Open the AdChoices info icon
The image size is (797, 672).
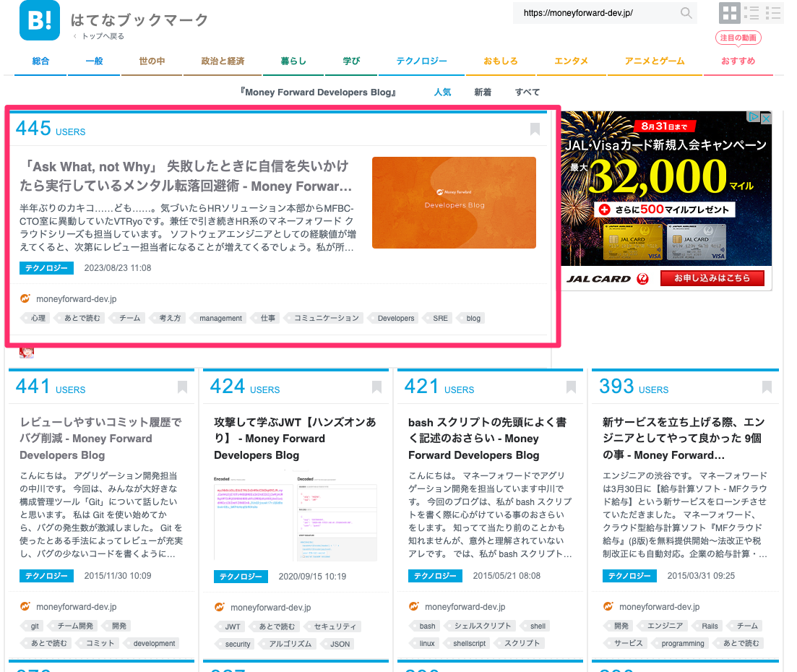[754, 117]
